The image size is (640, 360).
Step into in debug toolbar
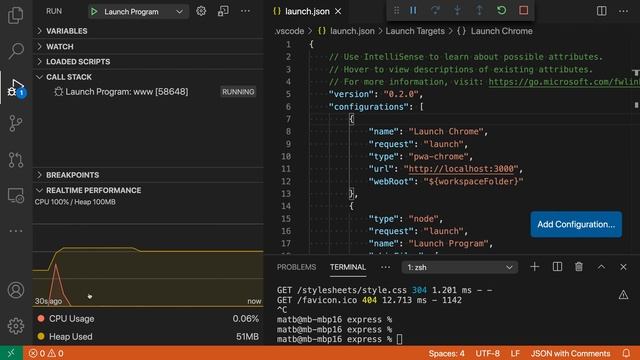(457, 10)
